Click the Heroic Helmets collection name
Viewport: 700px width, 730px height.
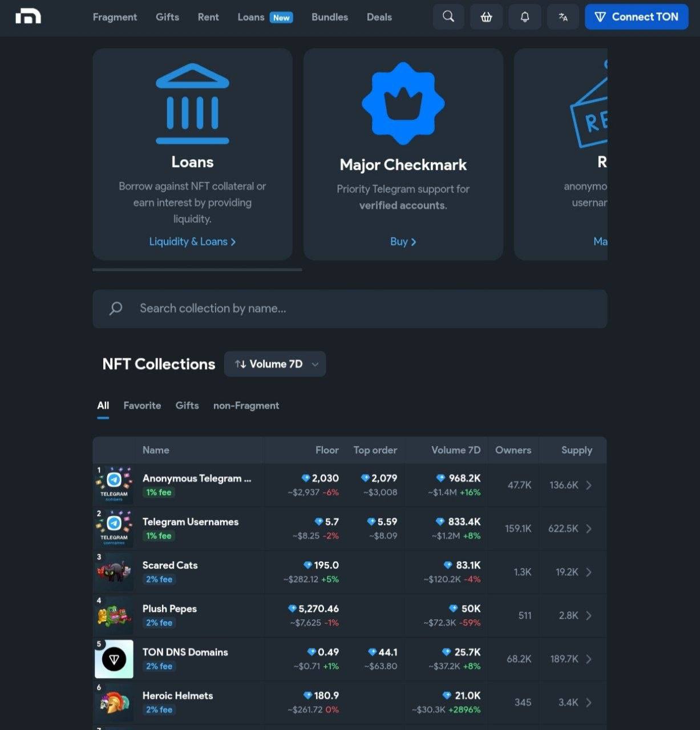[x=177, y=696]
